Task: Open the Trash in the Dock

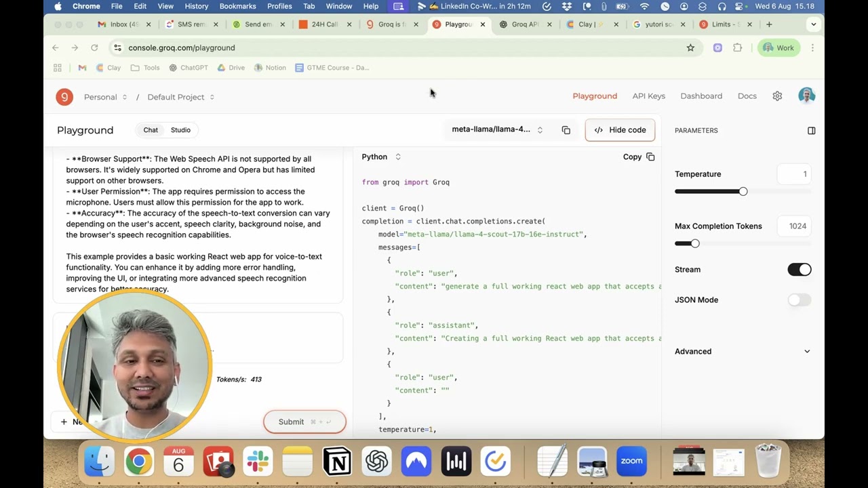Action: [768, 462]
